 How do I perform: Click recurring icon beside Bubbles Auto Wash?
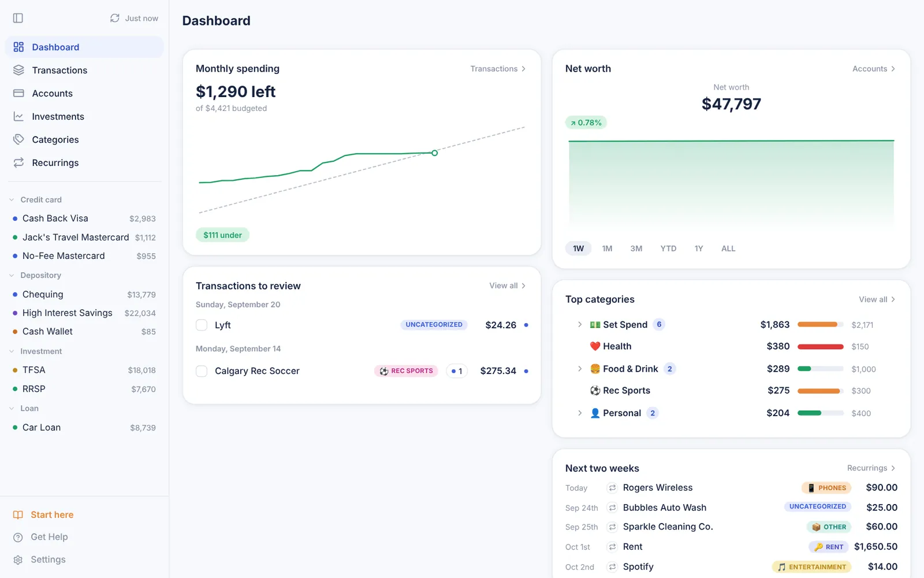(x=612, y=507)
